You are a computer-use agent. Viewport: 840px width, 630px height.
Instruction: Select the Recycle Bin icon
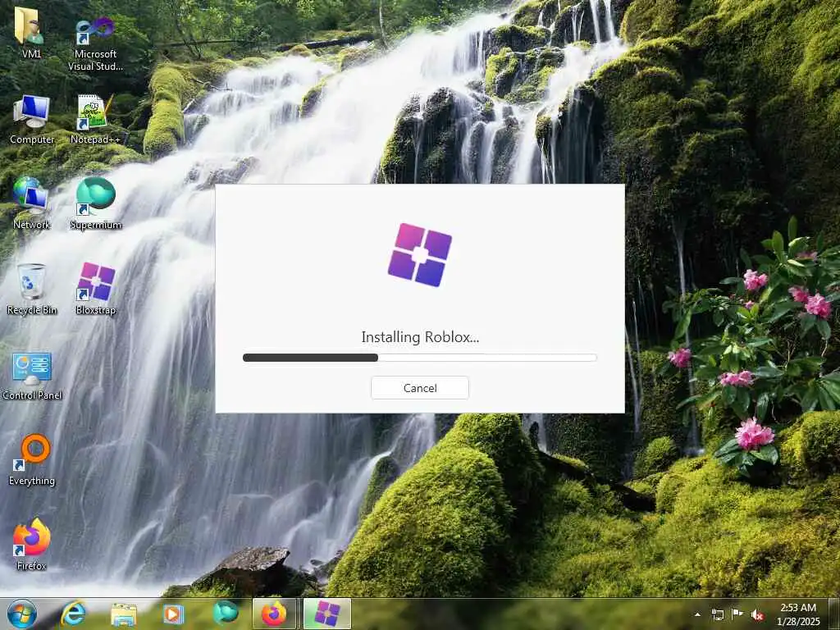click(32, 290)
